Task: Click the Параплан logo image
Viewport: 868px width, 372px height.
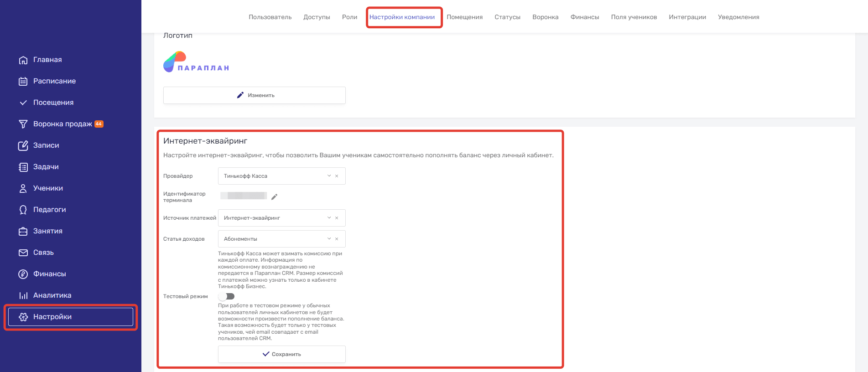Action: [x=196, y=62]
